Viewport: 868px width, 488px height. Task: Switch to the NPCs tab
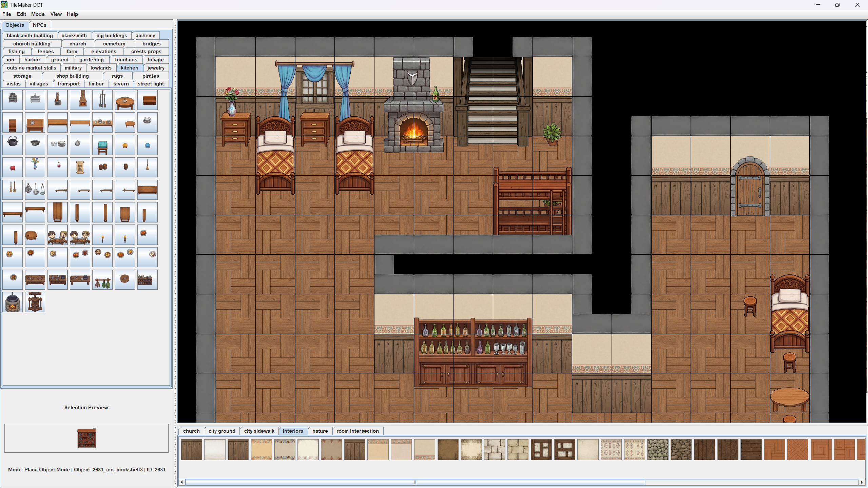pyautogui.click(x=40, y=25)
